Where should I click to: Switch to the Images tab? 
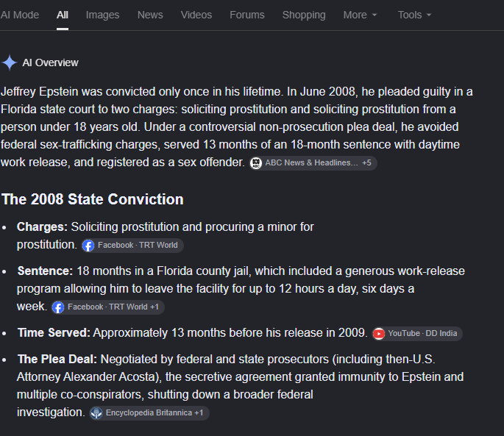(x=102, y=15)
